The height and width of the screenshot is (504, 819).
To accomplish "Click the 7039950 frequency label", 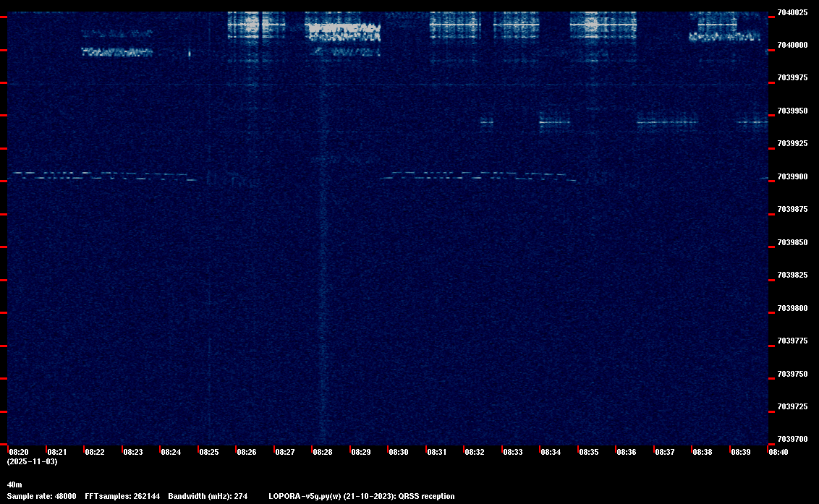I will click(x=792, y=111).
